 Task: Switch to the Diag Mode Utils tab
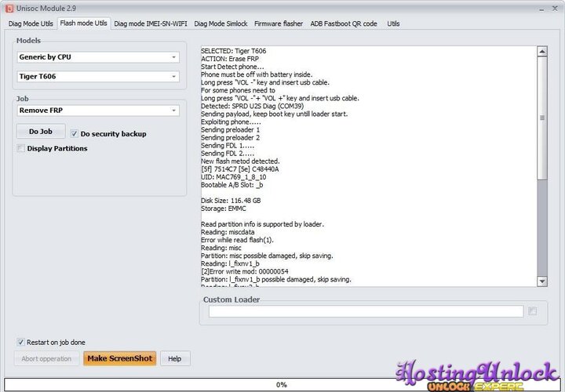[x=31, y=24]
